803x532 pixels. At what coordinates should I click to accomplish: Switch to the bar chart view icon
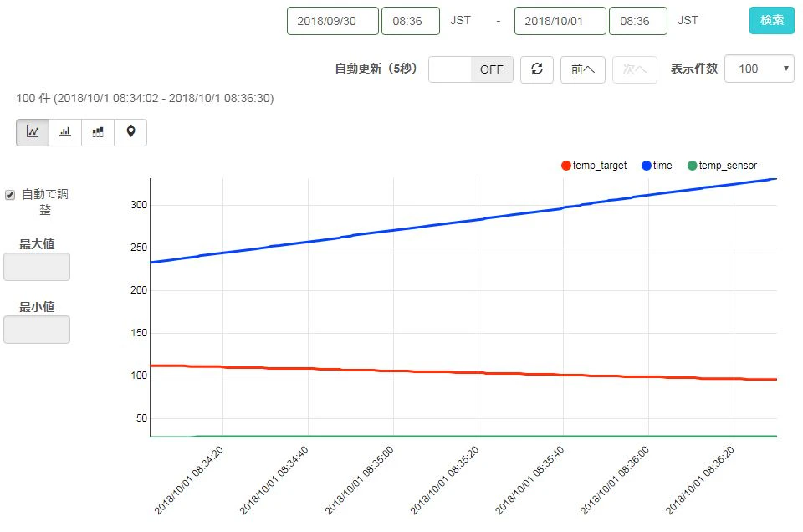pyautogui.click(x=65, y=132)
